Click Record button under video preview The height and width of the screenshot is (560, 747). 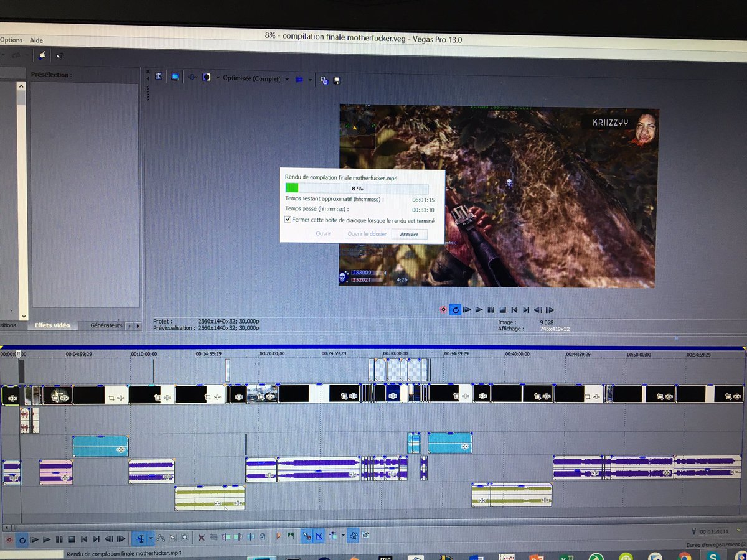coord(443,310)
